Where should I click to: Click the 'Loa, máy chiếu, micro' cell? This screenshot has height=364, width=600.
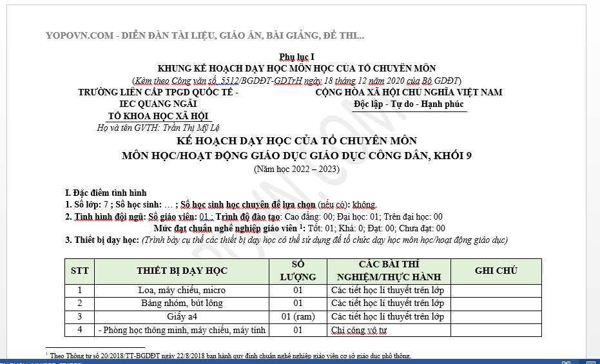(x=182, y=290)
